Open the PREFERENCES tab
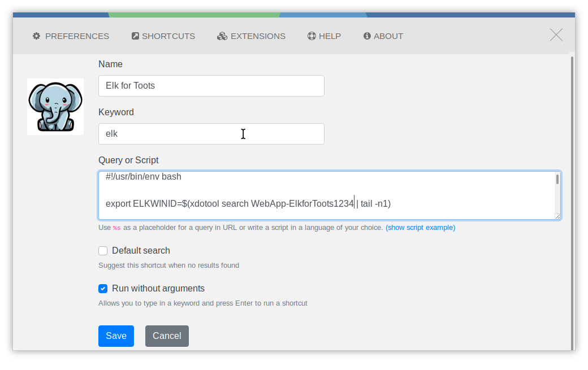Image resolution: width=588 pixels, height=370 pixels. pyautogui.click(x=71, y=36)
